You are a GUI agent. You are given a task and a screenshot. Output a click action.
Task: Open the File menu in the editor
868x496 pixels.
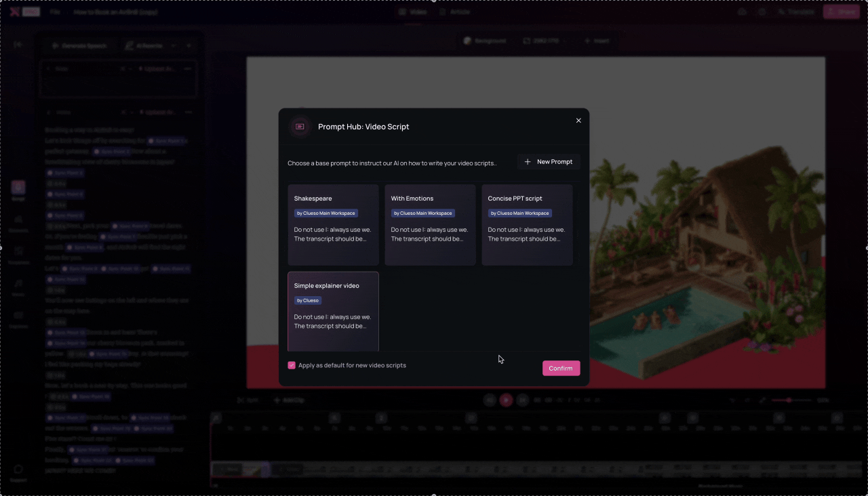pos(55,12)
